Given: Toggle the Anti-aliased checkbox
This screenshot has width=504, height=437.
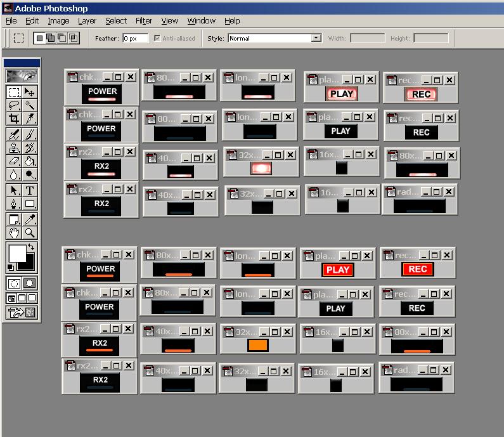Looking at the screenshot, I should (x=157, y=38).
